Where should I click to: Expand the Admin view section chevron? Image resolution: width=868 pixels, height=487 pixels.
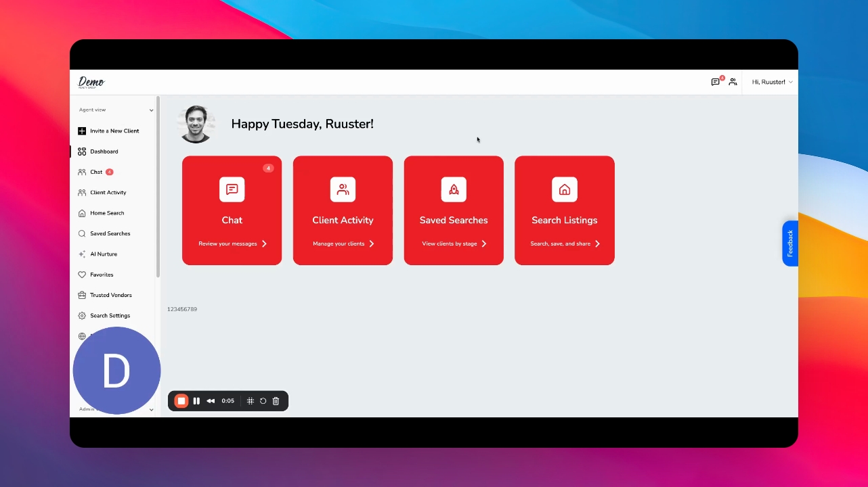[151, 410]
